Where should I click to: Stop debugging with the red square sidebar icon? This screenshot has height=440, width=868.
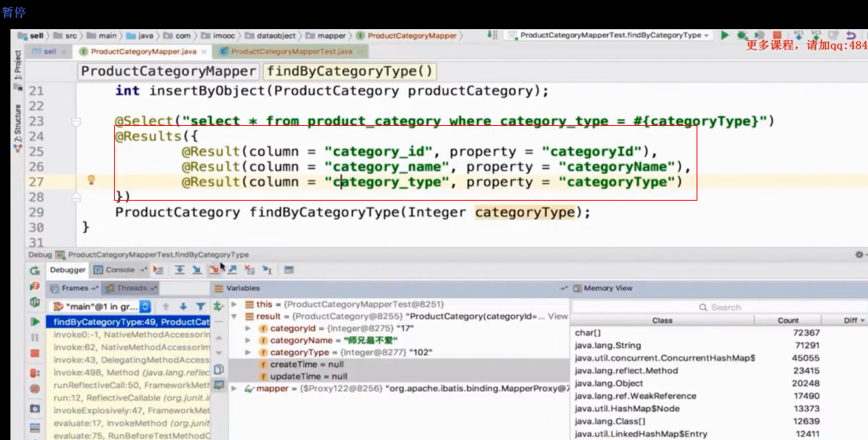tap(35, 353)
